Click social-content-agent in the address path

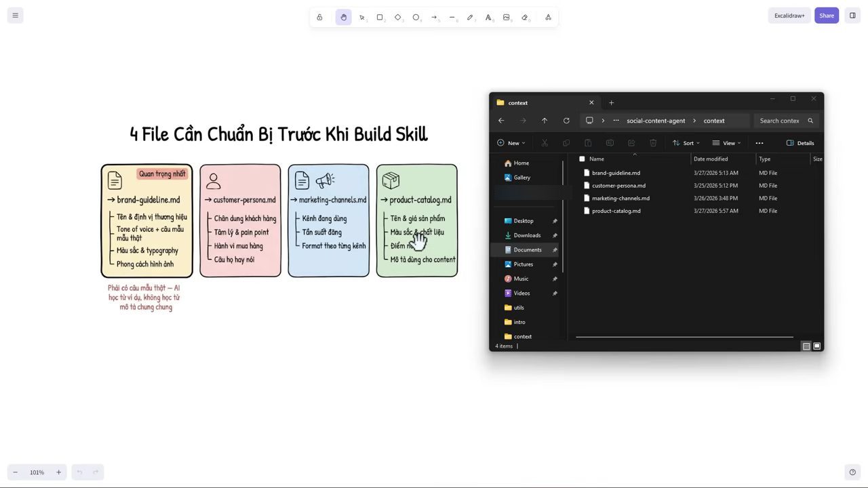click(656, 121)
